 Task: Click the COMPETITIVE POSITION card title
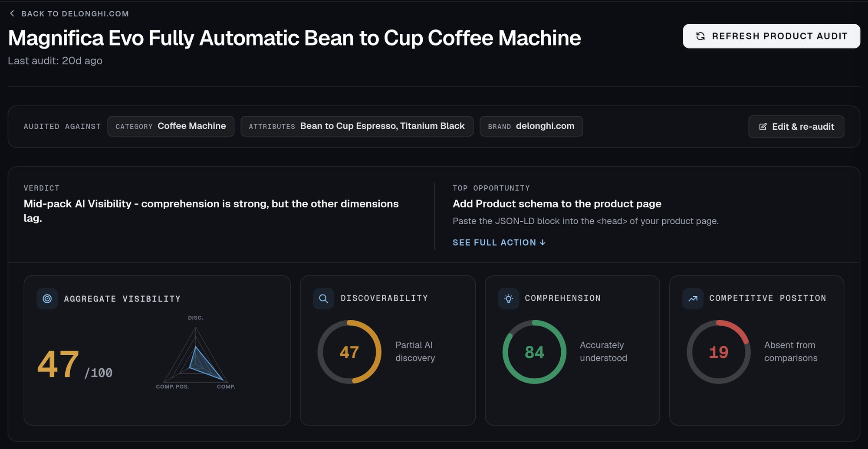tap(768, 298)
